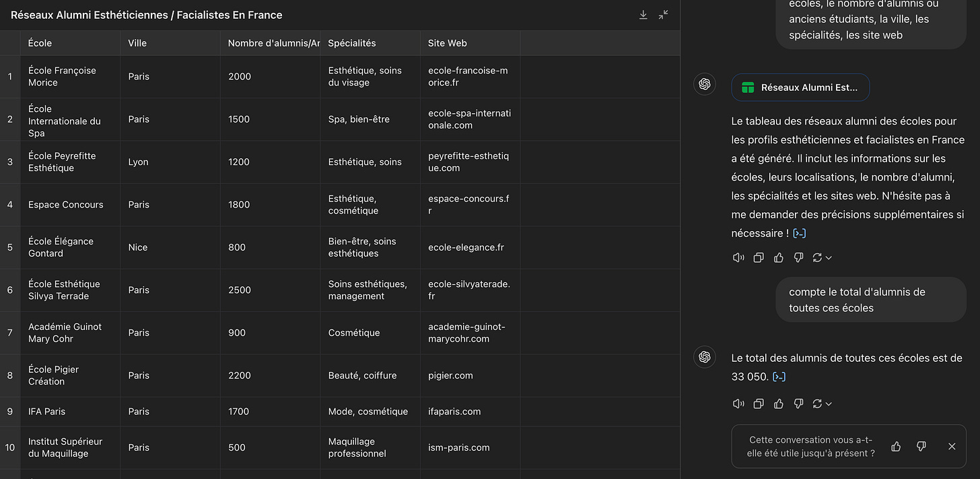Open code analysis link after '33 050.'
Screen dimensions: 980x479
(779, 377)
